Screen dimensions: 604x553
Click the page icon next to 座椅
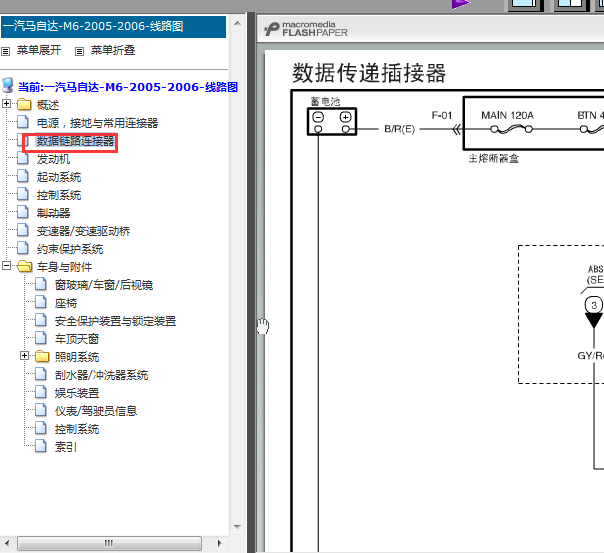click(41, 302)
